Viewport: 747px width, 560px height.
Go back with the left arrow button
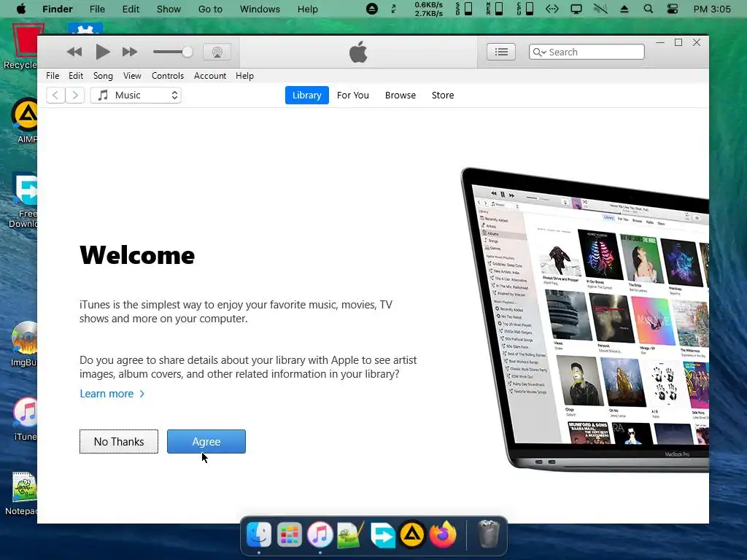pyautogui.click(x=55, y=96)
